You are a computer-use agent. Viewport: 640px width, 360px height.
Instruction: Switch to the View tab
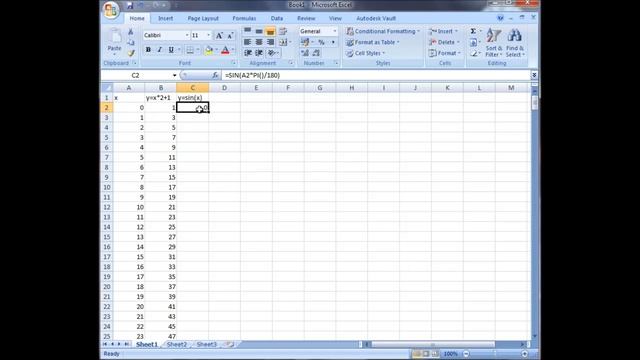point(335,18)
